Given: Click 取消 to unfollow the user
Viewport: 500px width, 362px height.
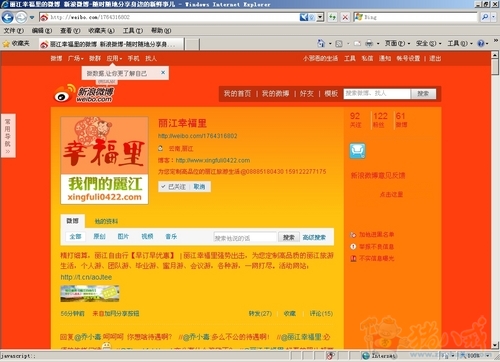Looking at the screenshot, I should pos(199,187).
